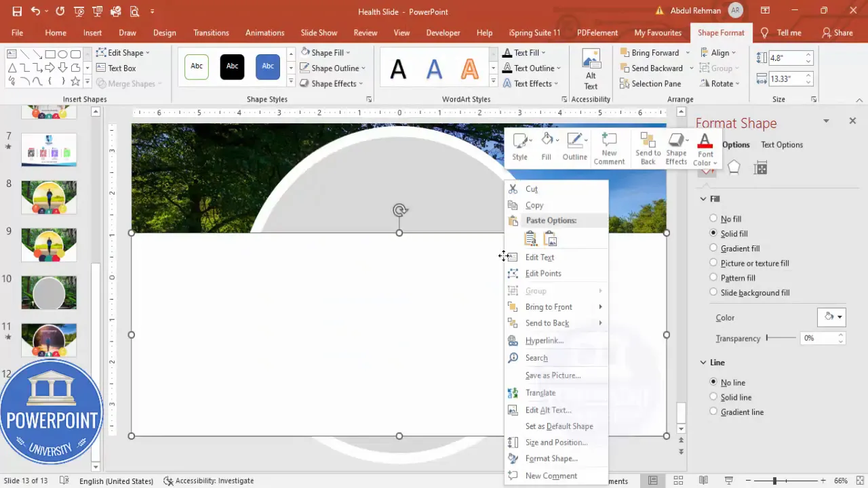868x488 pixels.
Task: Collapse the Line section
Action: 703,363
